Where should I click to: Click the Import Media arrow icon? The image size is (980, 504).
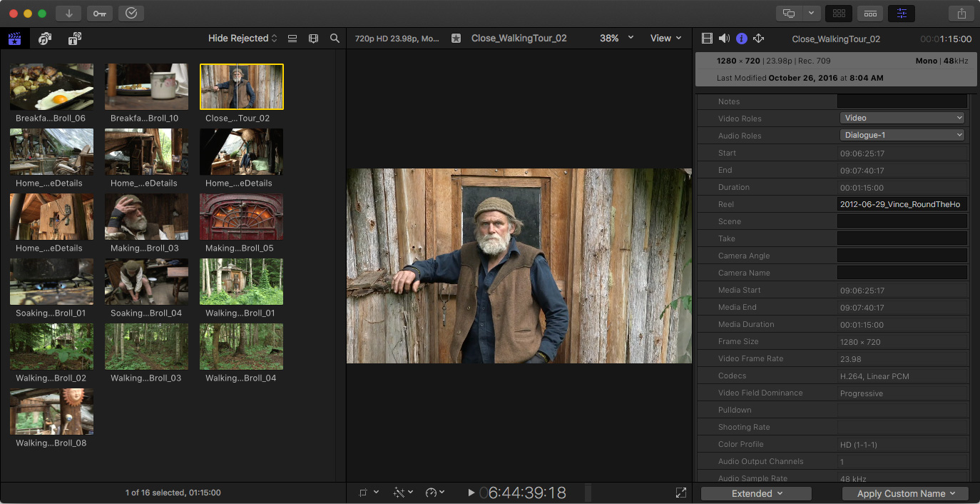click(x=68, y=13)
